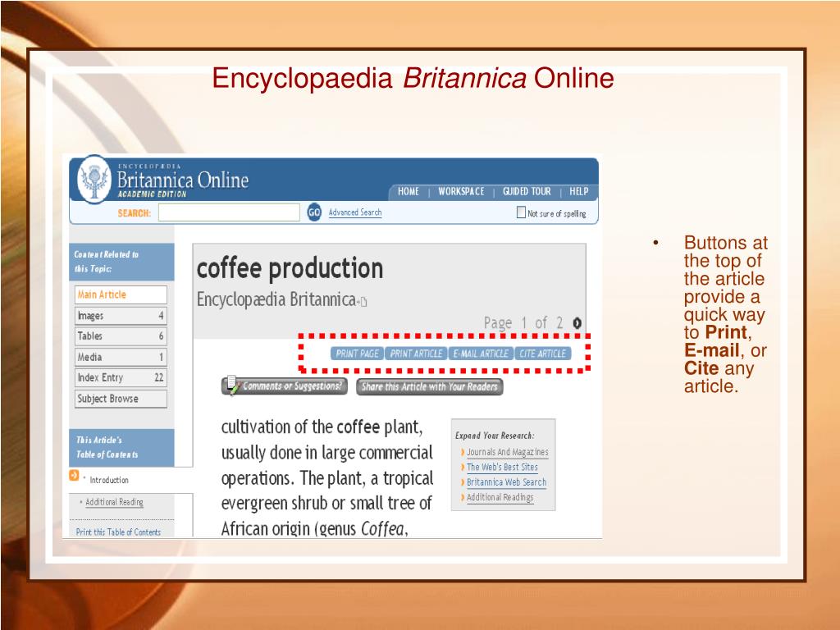The height and width of the screenshot is (630, 840).
Task: Open the HELP tab
Action: point(578,191)
